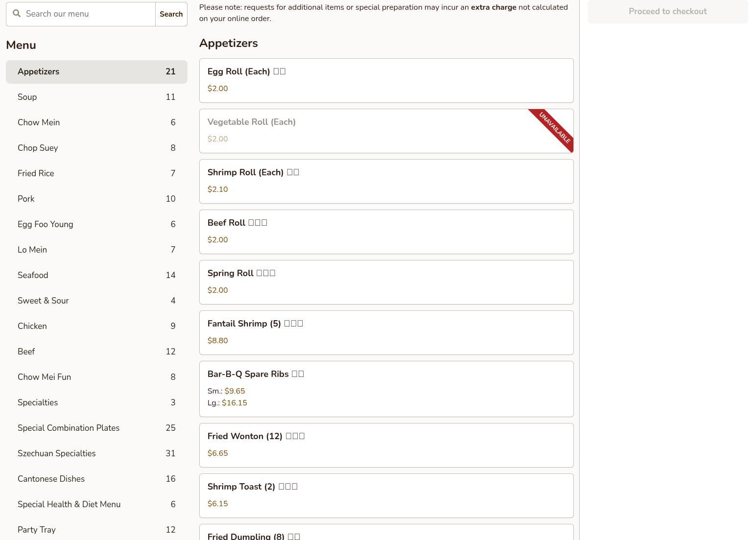The height and width of the screenshot is (540, 756).
Task: Click the unavailable Vegetable Roll item
Action: pyautogui.click(x=386, y=131)
